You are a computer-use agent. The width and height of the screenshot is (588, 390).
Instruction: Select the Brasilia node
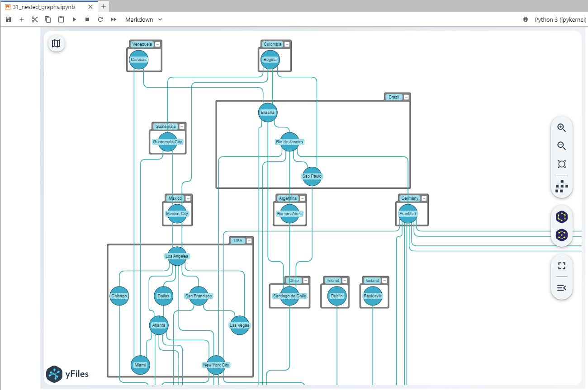[268, 113]
